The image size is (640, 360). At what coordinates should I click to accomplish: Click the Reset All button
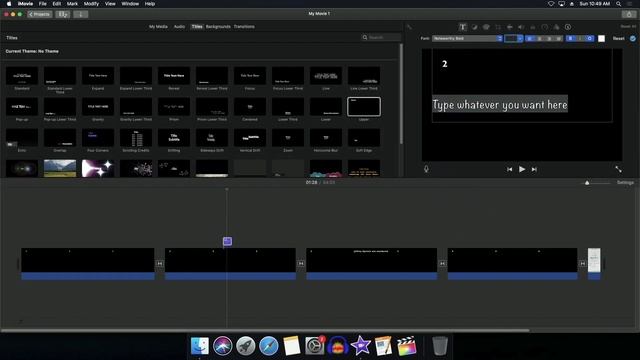click(628, 27)
